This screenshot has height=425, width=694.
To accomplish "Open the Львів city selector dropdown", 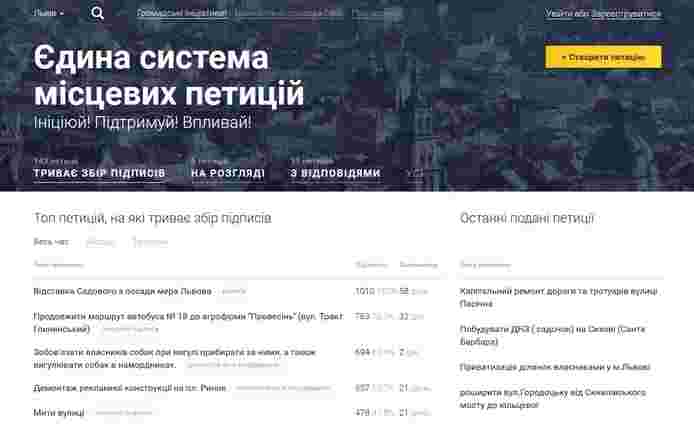I will pos(48,14).
